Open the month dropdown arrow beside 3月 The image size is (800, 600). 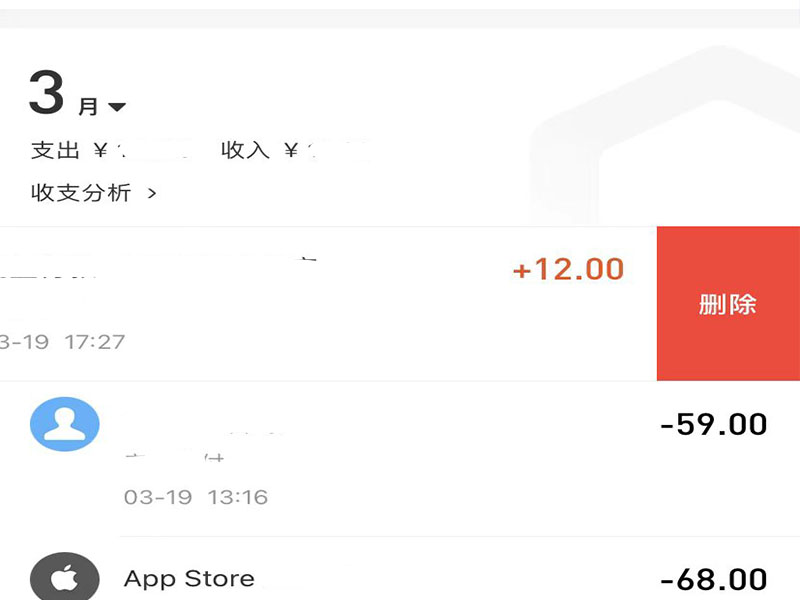point(117,107)
